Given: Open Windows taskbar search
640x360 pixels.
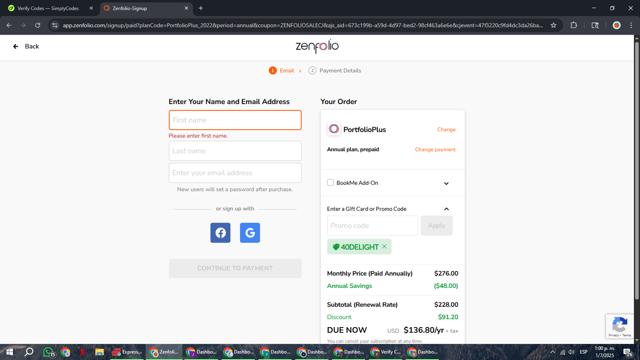Looking at the screenshot, I should (x=29, y=352).
